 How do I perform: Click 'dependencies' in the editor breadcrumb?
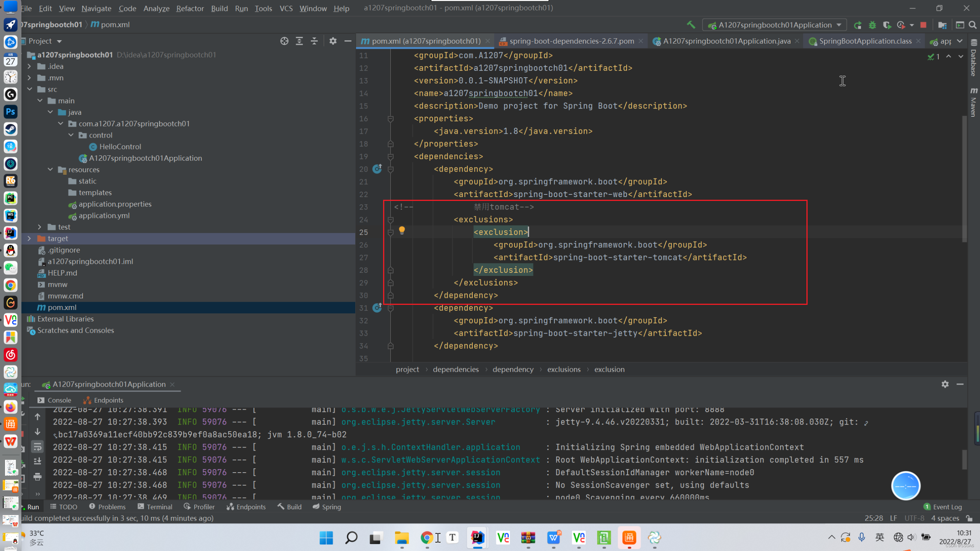click(x=455, y=369)
